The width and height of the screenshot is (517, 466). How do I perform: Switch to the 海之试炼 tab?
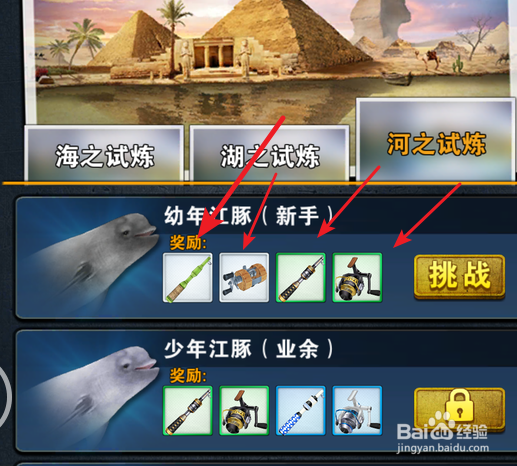click(x=104, y=153)
